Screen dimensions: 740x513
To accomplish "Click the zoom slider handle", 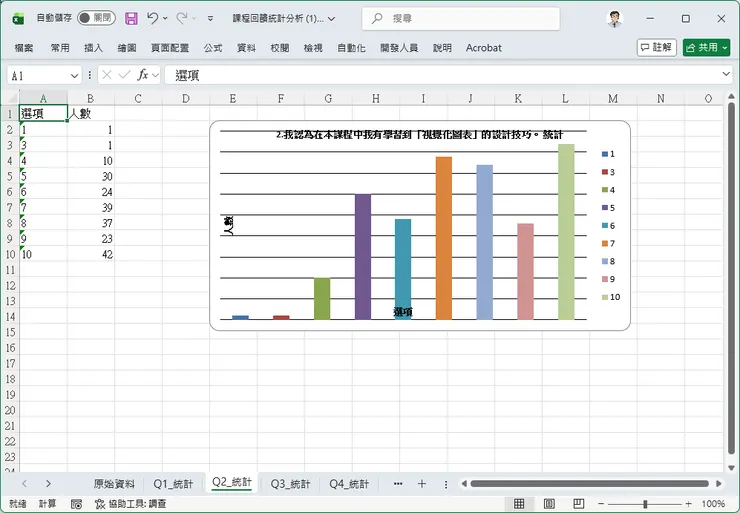I will point(645,504).
